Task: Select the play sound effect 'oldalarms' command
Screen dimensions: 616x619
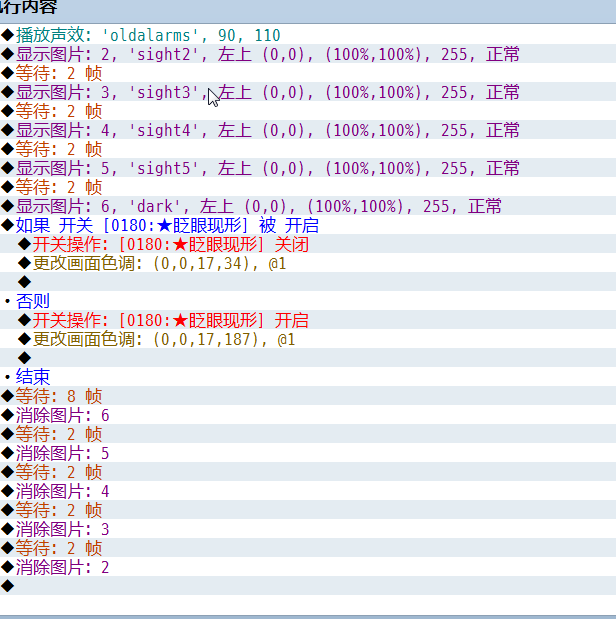Action: pos(308,35)
